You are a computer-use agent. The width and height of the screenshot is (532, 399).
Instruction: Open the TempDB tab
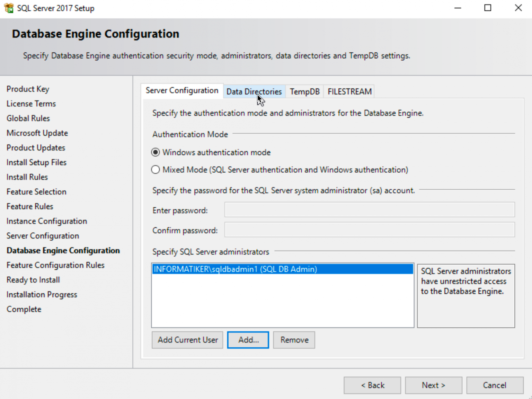(304, 91)
